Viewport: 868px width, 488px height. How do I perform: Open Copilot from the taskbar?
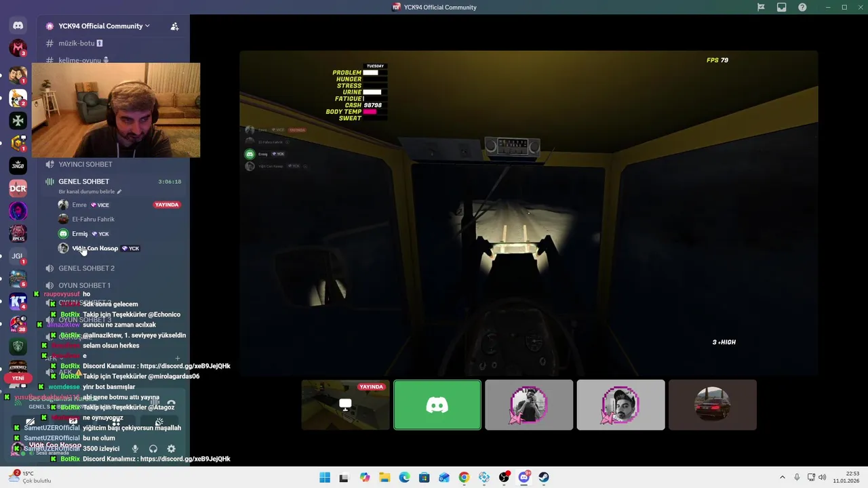coord(365,477)
